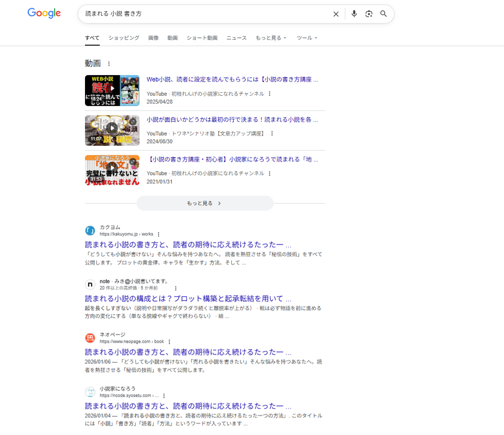Open note article 読まれる小説の構成とは
Image resolution: width=504 pixels, height=435 pixels.
(188, 299)
